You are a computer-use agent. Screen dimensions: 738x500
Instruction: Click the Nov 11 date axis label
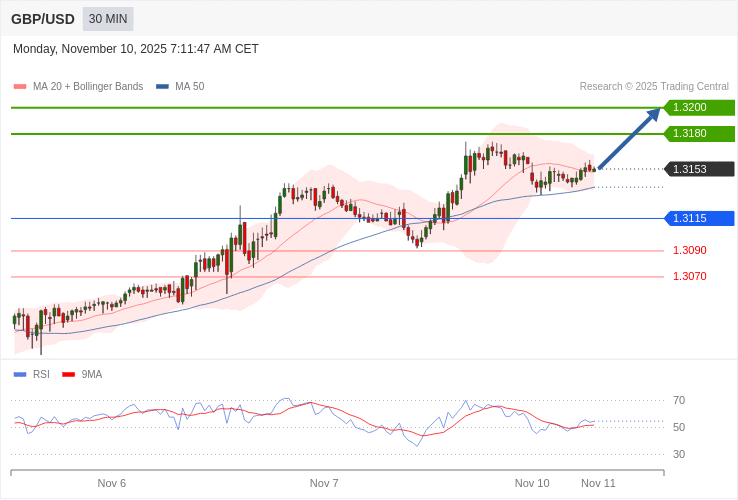[x=598, y=484]
